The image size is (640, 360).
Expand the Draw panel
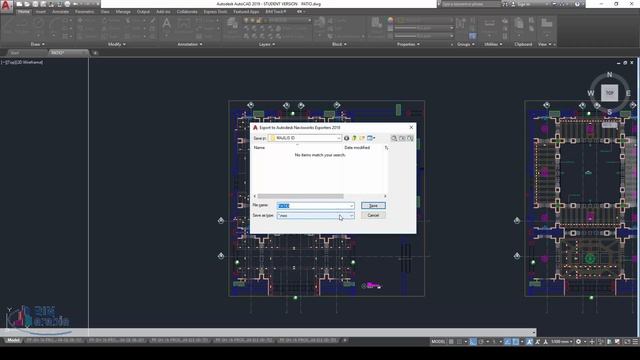[x=38, y=44]
